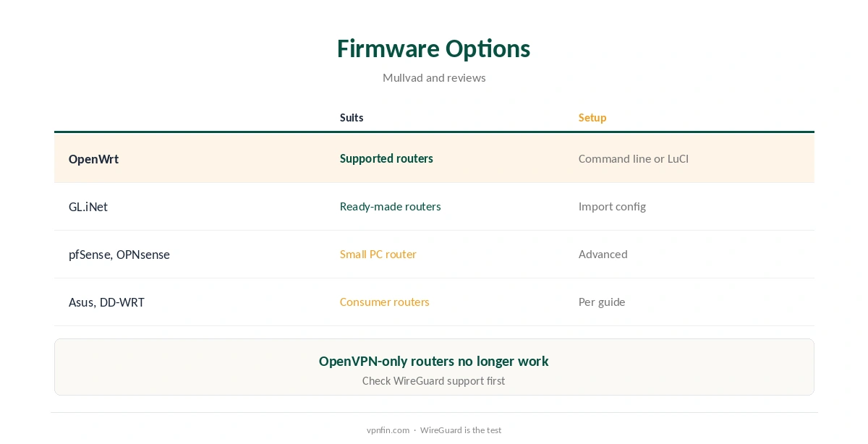This screenshot has width=868, height=444.
Task: Click the "Supported routers" cell
Action: 386,158
